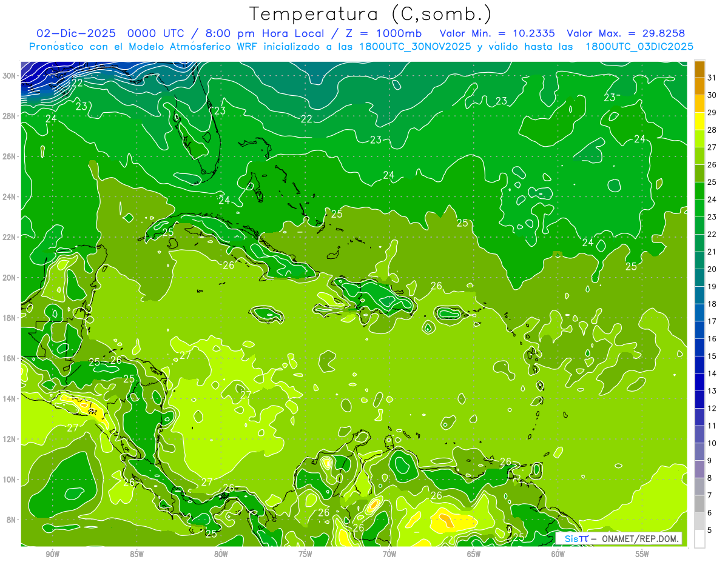Screen dimensions: 728x562
Task: Click the '12N' latitude axis label
Action: pyautogui.click(x=10, y=439)
